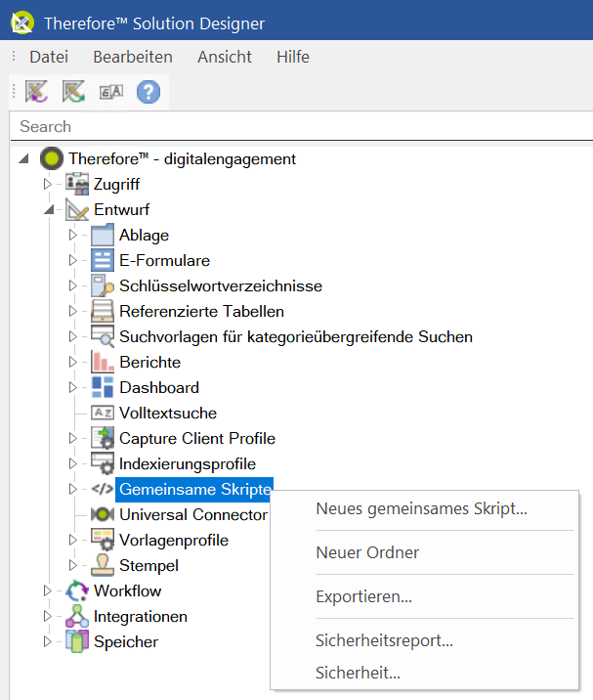Open the Ansicht menu
Image resolution: width=593 pixels, height=700 pixels.
[225, 57]
